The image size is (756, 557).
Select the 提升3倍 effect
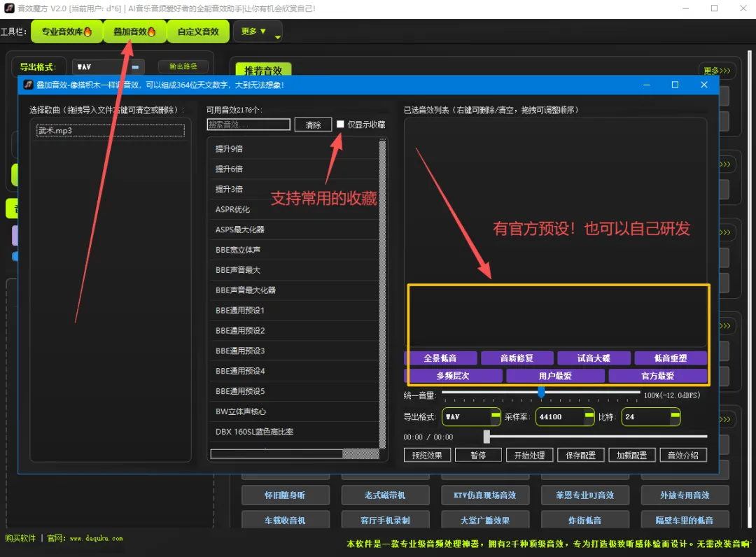click(x=294, y=190)
